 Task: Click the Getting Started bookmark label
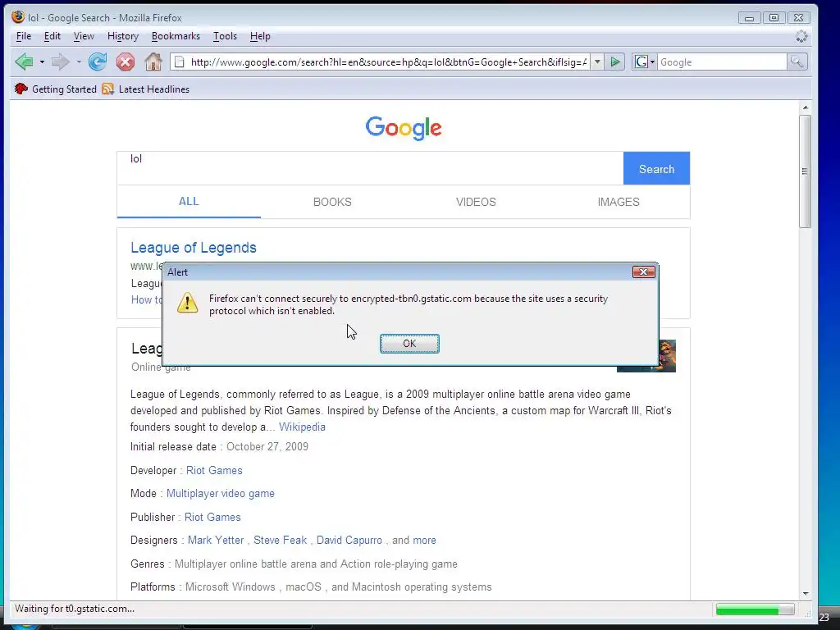tap(64, 89)
